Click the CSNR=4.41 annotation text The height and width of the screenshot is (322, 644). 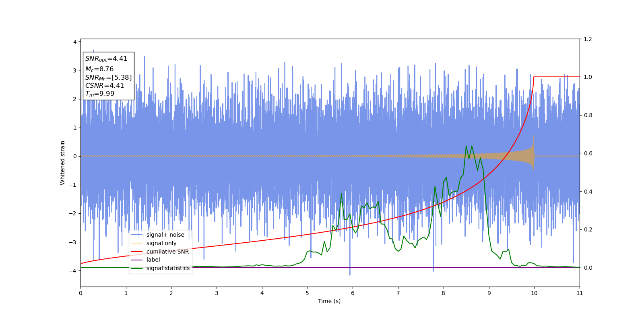click(x=105, y=85)
